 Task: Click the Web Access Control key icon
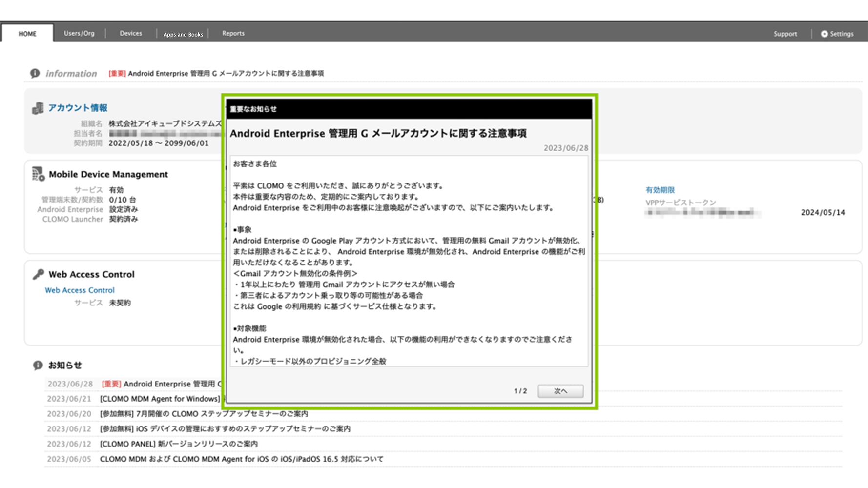click(x=38, y=274)
